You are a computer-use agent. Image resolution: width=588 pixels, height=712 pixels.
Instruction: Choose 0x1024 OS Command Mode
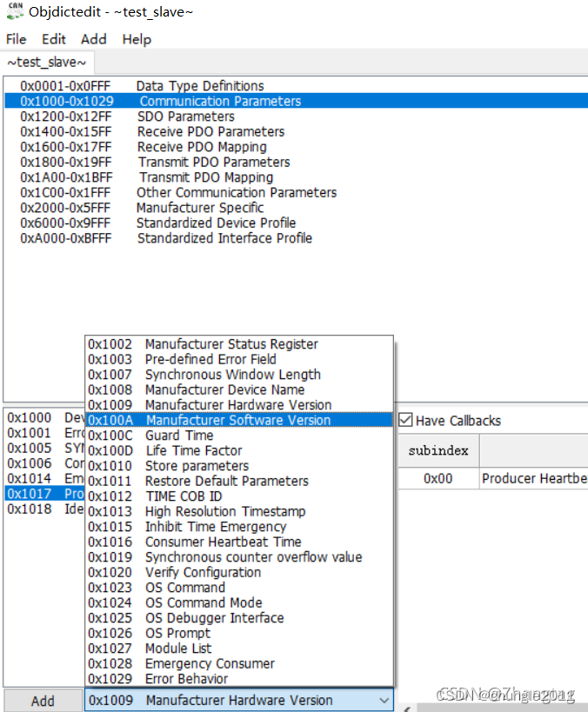coord(239,602)
